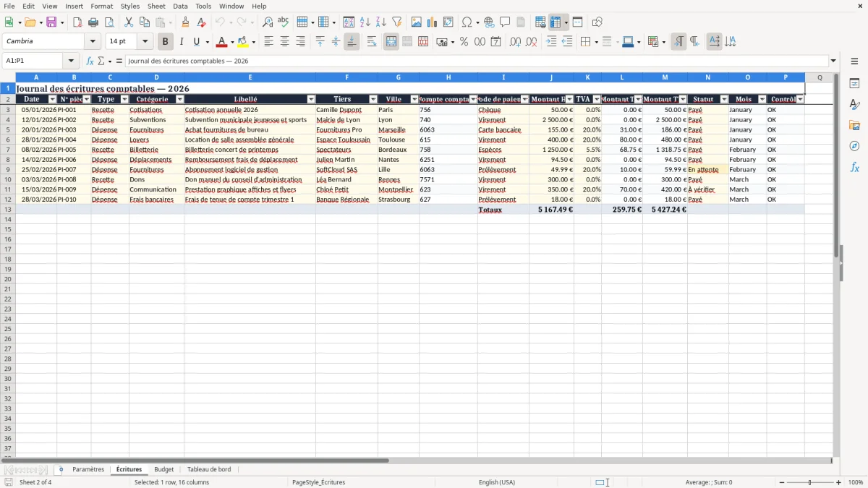Screen dimensions: 868x488
Task: Click the Copy icon
Action: pyautogui.click(x=145, y=22)
